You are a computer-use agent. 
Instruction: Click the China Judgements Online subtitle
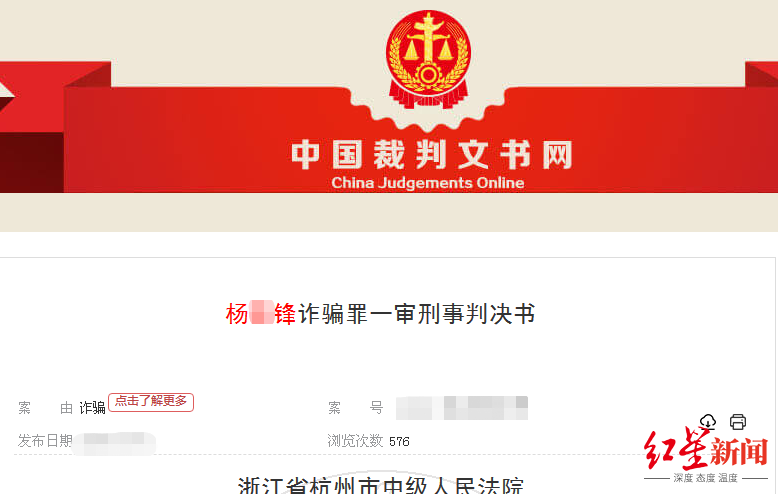[428, 183]
